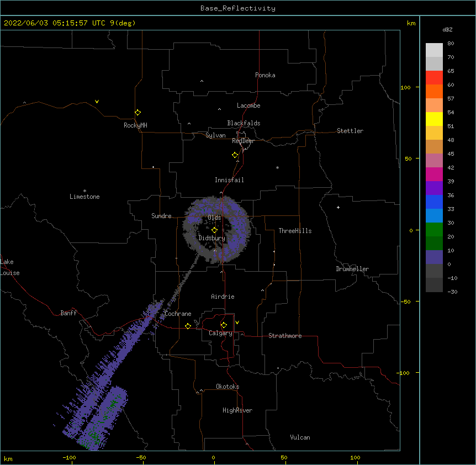Click the ThreeHills town label
The height and width of the screenshot is (465, 476).
pos(295,231)
